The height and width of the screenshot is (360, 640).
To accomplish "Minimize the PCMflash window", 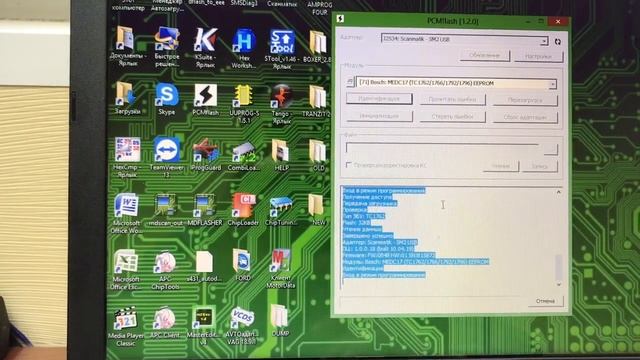I will (528, 21).
